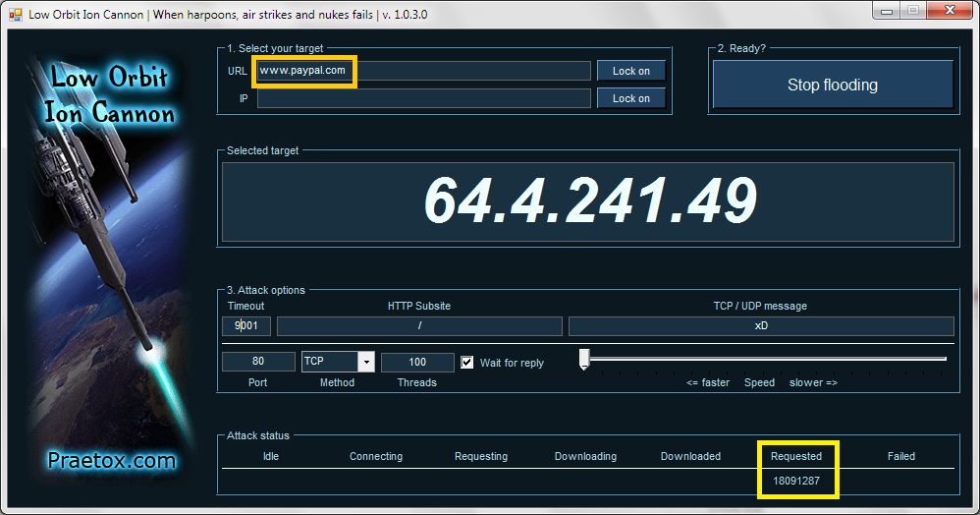
Task: Click the selected target 64.4.241.49 display
Action: coord(588,201)
